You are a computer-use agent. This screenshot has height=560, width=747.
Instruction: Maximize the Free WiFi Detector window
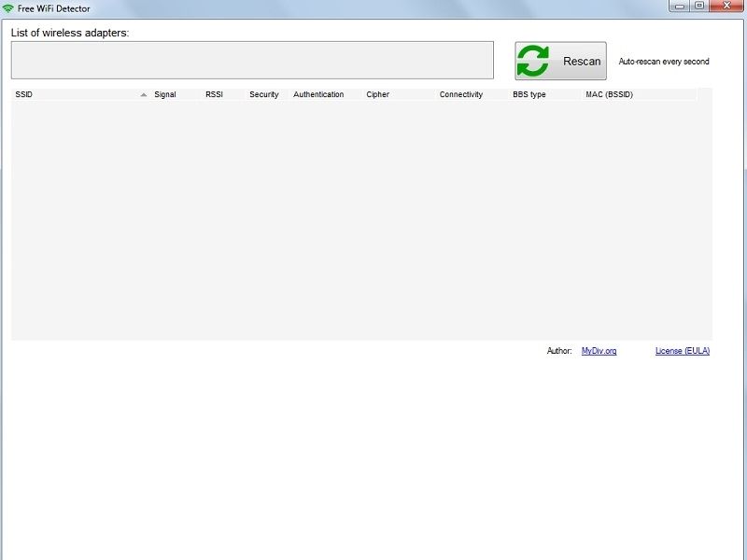click(699, 6)
